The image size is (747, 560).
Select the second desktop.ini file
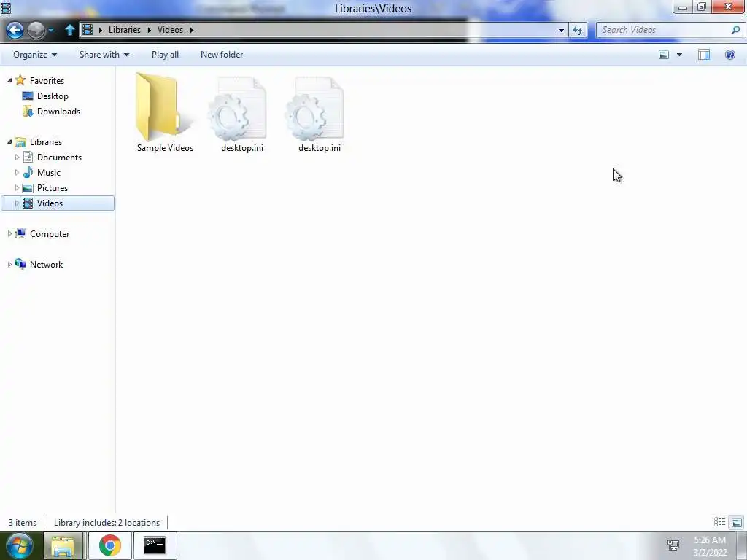(x=320, y=114)
